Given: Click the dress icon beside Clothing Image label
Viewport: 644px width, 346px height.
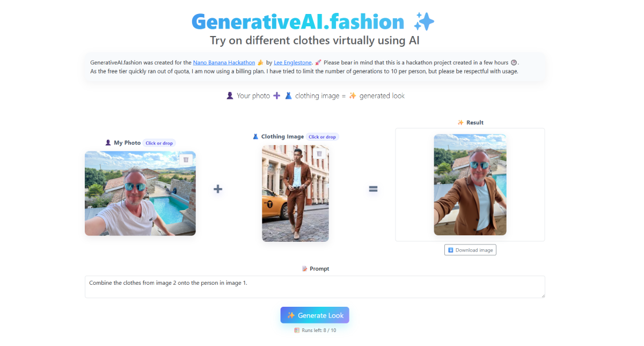Looking at the screenshot, I should tap(255, 136).
